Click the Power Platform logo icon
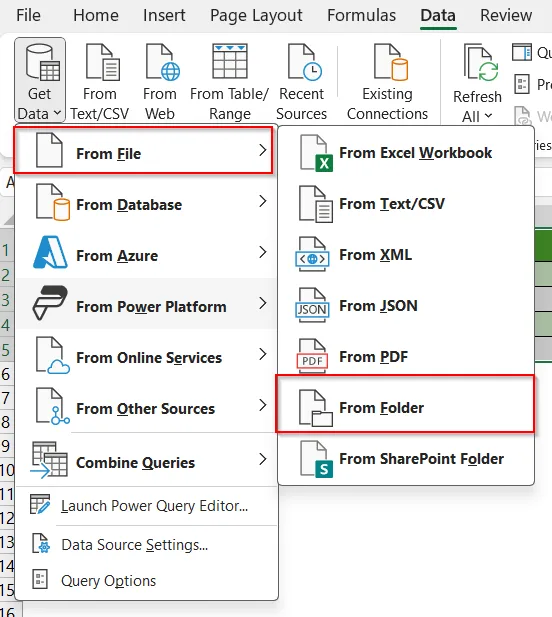 50,303
